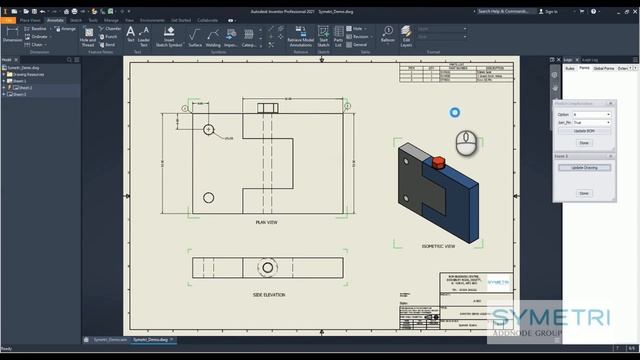The height and width of the screenshot is (360, 640).
Task: Choose the Baseline dimension tool
Action: [x=35, y=29]
